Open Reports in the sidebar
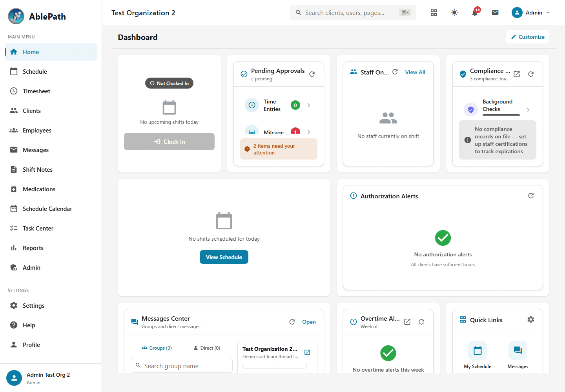Viewport: 565px width, 392px height. (x=51, y=248)
